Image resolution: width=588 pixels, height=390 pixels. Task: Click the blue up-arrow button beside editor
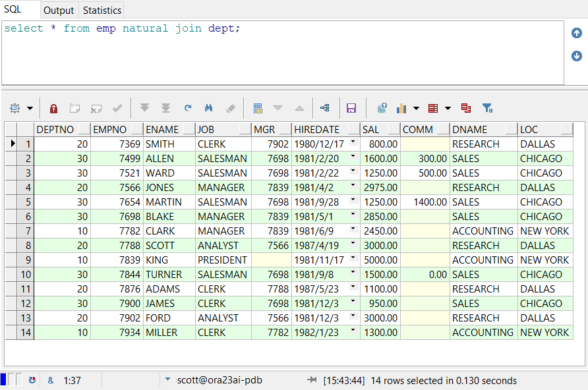tap(577, 33)
